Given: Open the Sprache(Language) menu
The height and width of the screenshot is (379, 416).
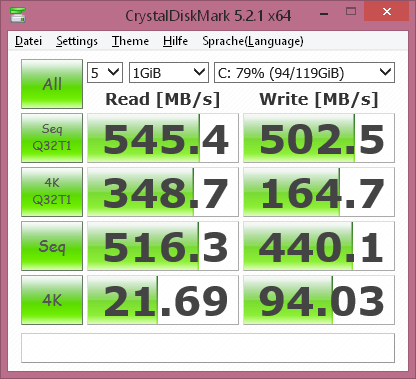Looking at the screenshot, I should [x=253, y=41].
